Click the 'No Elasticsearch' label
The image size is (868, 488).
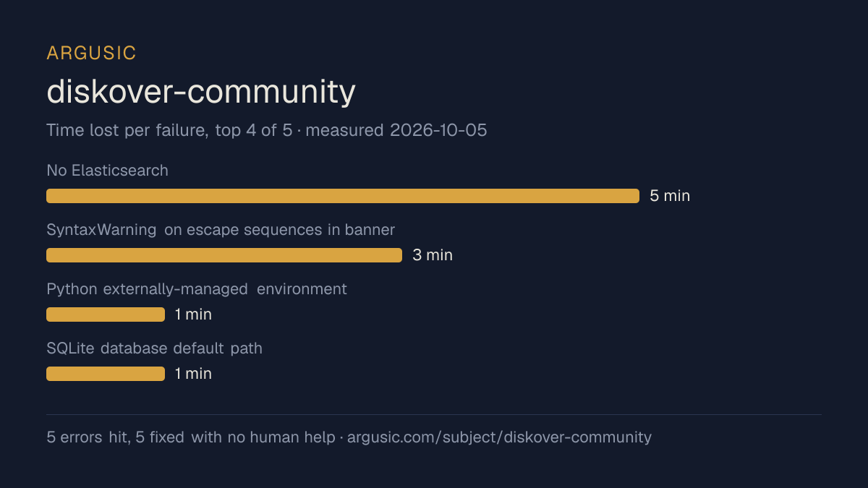(107, 171)
